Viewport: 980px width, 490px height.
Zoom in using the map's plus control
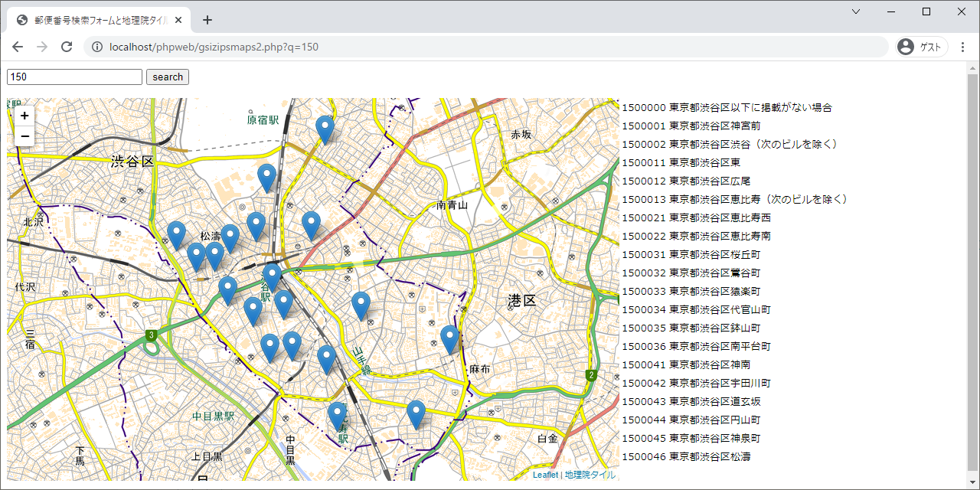[x=24, y=115]
